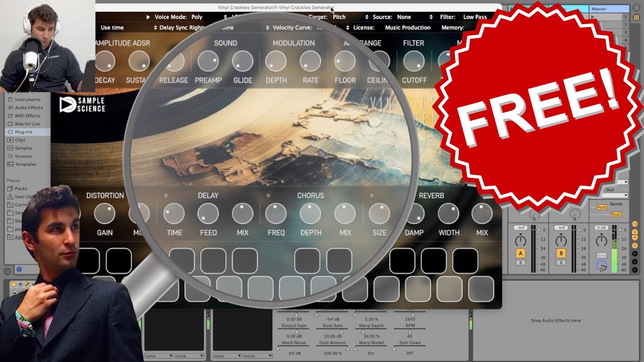This screenshot has height=362, width=644.
Task: Enable Reverb effect indicator dot
Action: click(372, 195)
